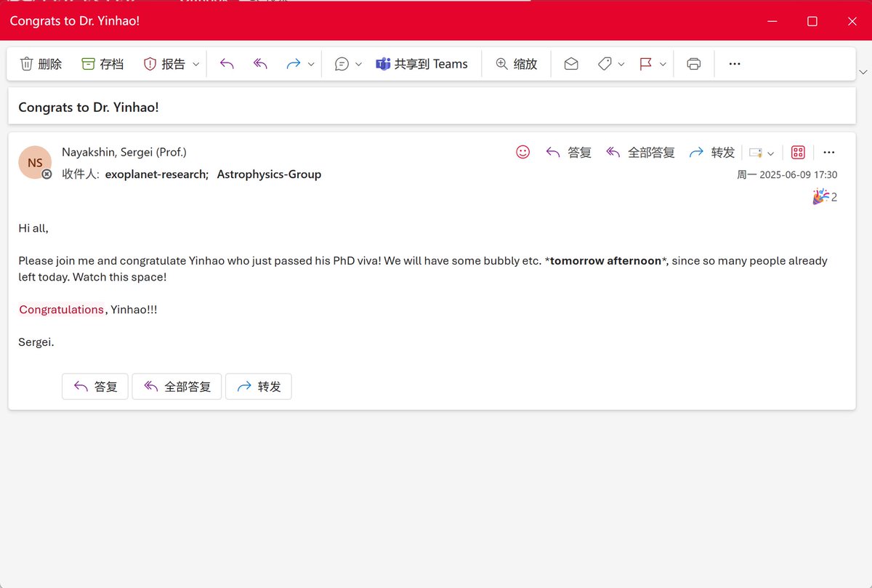The height and width of the screenshot is (588, 872).
Task: Select the Astrophysics-Group recipient
Action: [269, 174]
